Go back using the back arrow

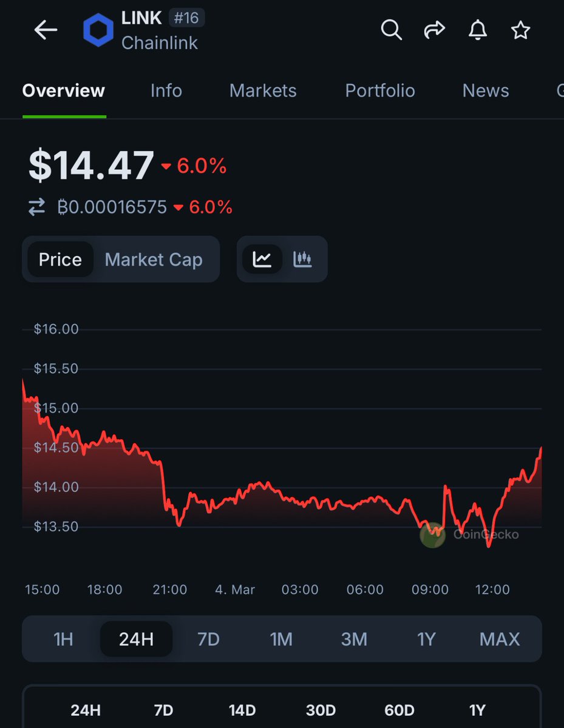[46, 30]
